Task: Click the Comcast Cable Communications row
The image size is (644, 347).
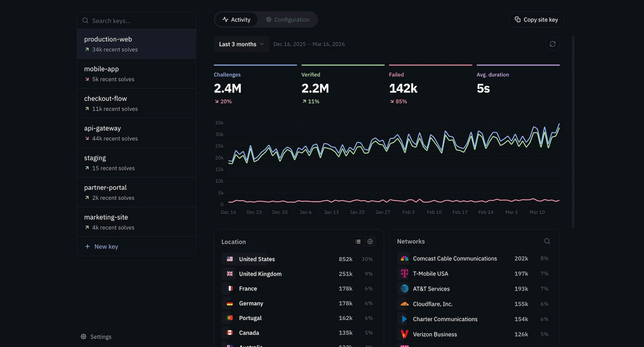Action: click(x=474, y=258)
